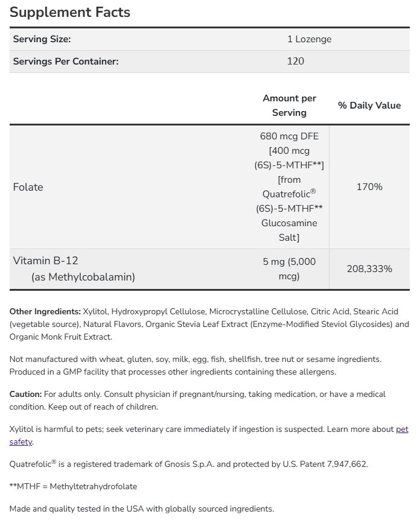Click the 1 Lozenge serving value
Viewport: 420px width, 523px height.
309,39
